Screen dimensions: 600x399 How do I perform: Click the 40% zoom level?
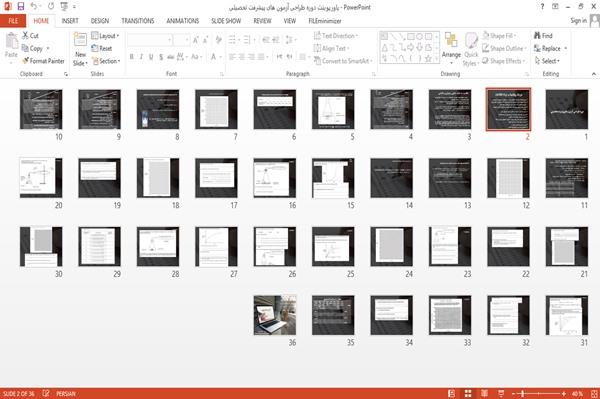pyautogui.click(x=577, y=393)
